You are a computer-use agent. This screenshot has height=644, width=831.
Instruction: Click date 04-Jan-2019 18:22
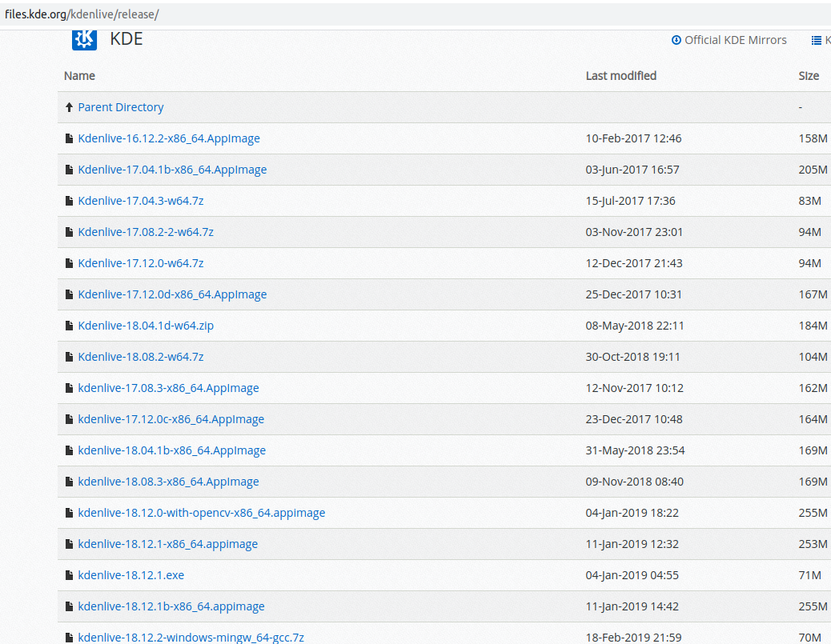point(632,514)
